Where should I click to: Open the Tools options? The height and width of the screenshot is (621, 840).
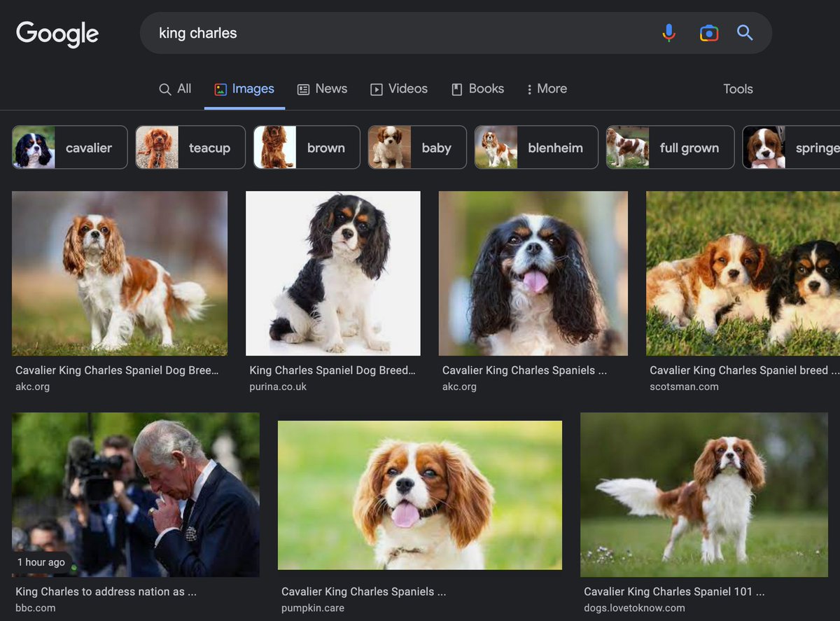(738, 89)
